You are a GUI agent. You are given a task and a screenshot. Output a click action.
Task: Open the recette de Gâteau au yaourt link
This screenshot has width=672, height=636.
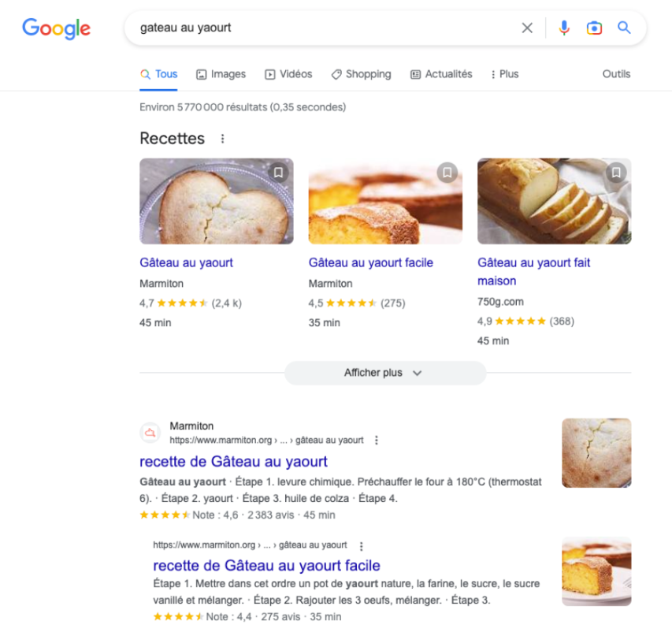coord(233,461)
